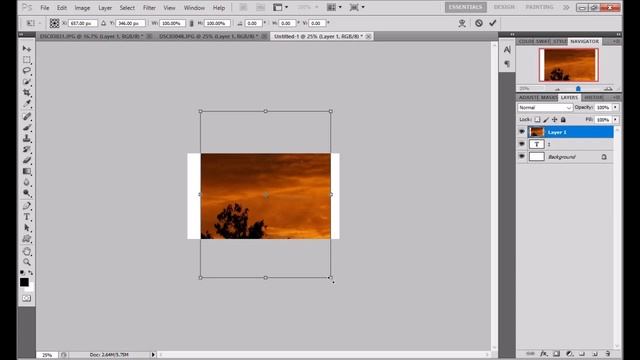640x360 pixels.
Task: Select the Crop tool
Action: (27, 93)
